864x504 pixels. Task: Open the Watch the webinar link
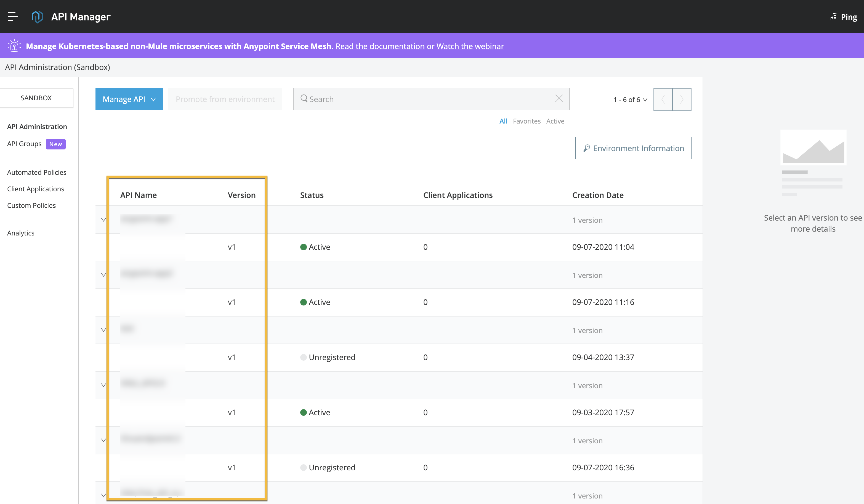470,46
